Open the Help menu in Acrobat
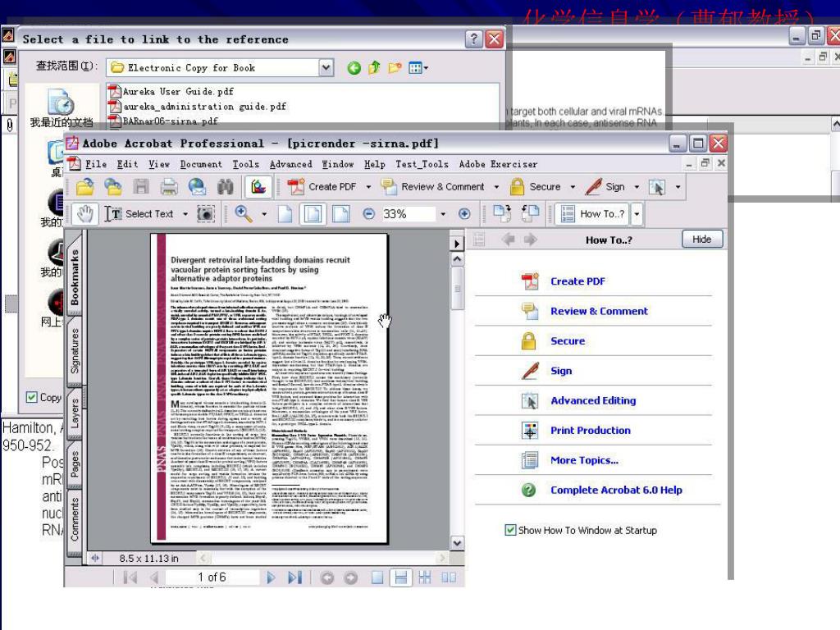 [374, 164]
